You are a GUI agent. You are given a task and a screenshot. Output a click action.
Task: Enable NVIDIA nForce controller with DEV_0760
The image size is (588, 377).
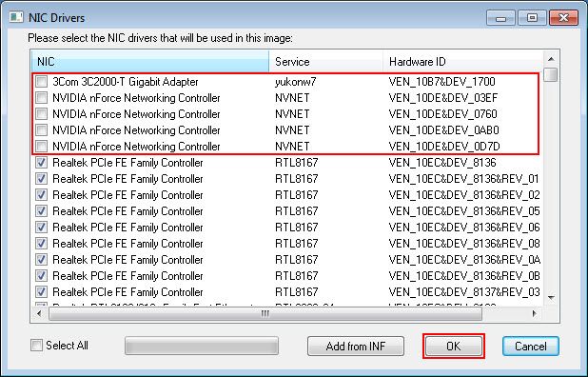41,113
